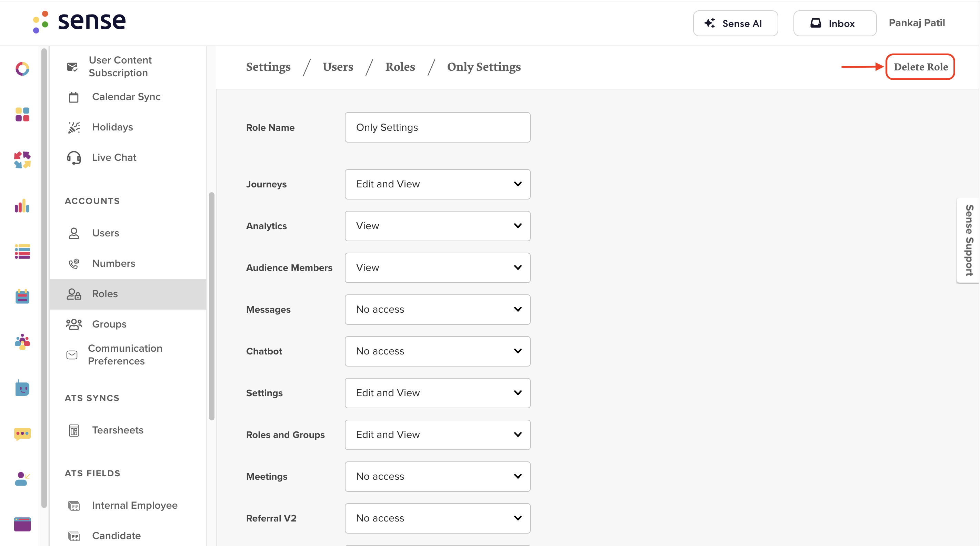This screenshot has width=980, height=546.
Task: Open Internal Employee under ATS Fields
Action: click(x=135, y=506)
